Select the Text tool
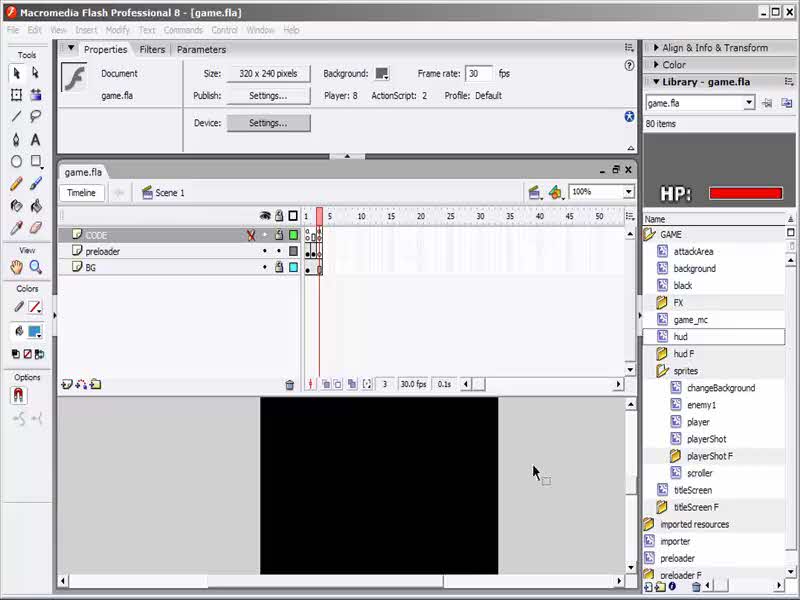This screenshot has width=800, height=600. (36, 139)
